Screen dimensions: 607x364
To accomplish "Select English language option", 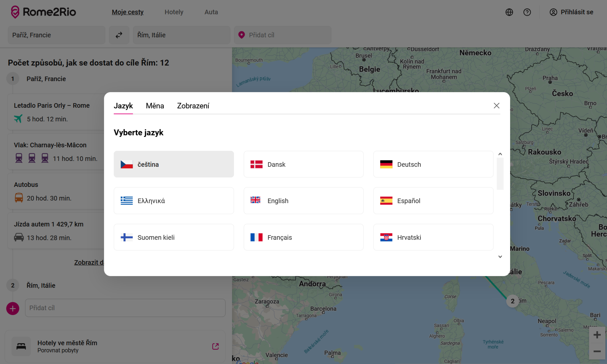I will pos(303,201).
